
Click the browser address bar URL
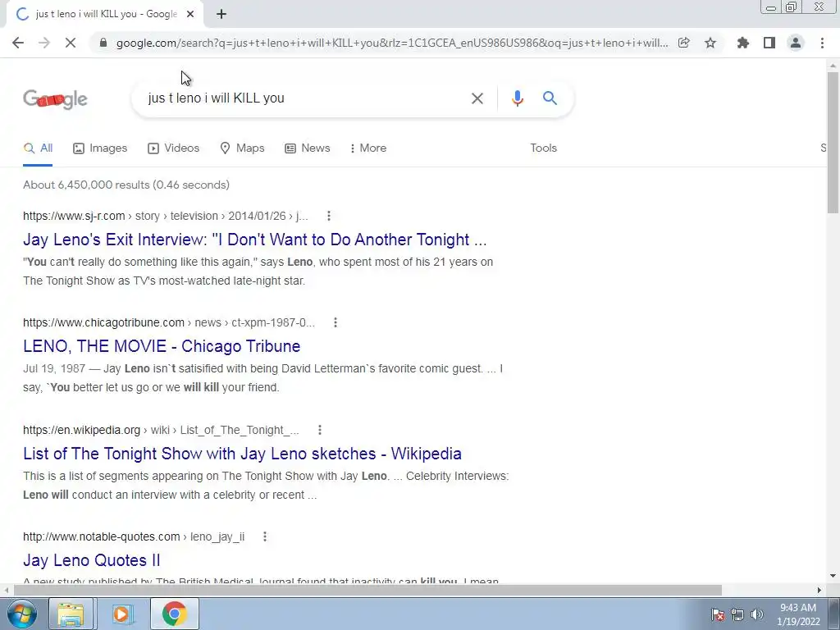(x=392, y=43)
